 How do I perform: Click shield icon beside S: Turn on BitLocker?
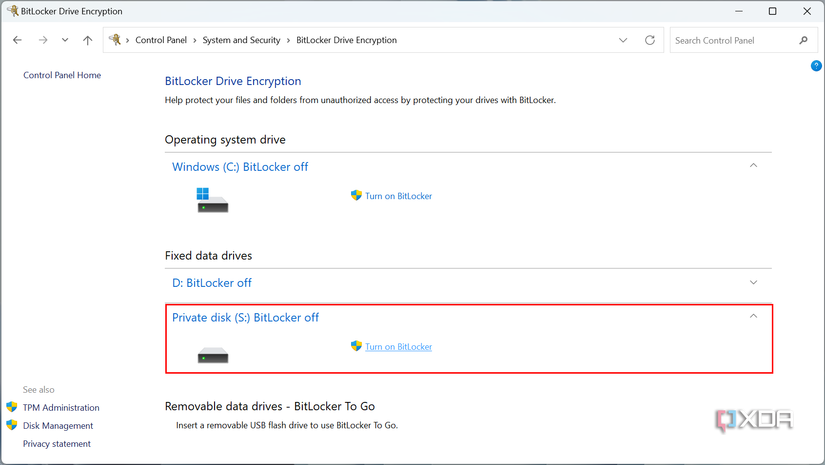click(356, 346)
